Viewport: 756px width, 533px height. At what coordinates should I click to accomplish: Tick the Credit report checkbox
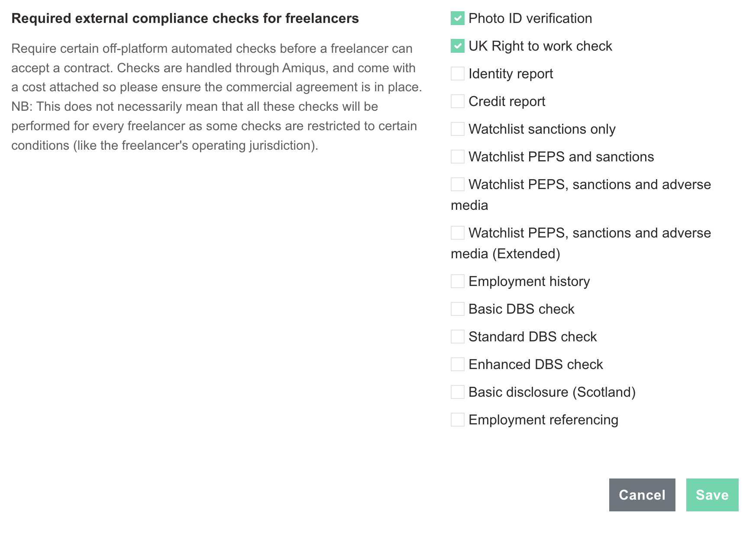[458, 101]
